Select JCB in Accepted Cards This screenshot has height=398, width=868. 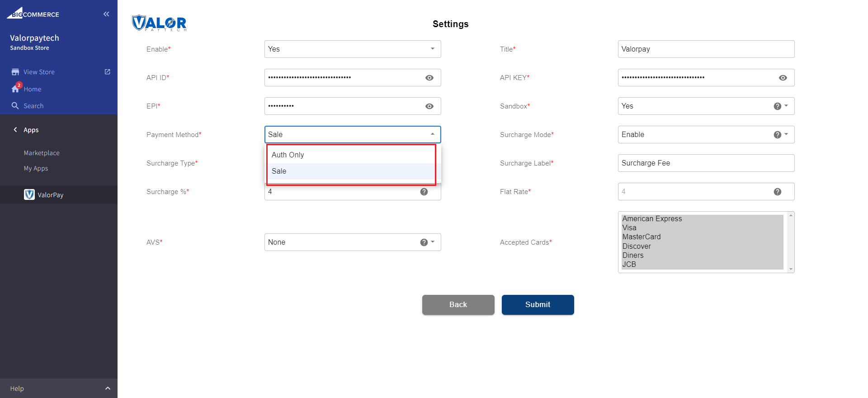point(702,265)
